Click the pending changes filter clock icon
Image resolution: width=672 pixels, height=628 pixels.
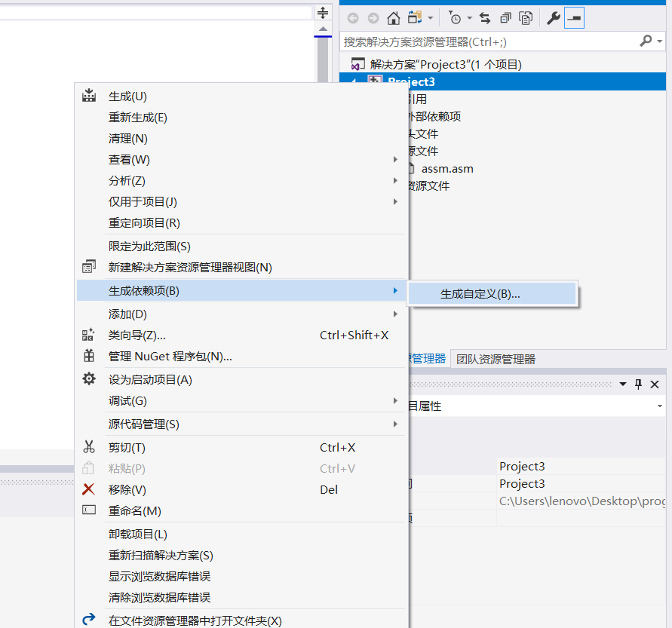coord(455,18)
